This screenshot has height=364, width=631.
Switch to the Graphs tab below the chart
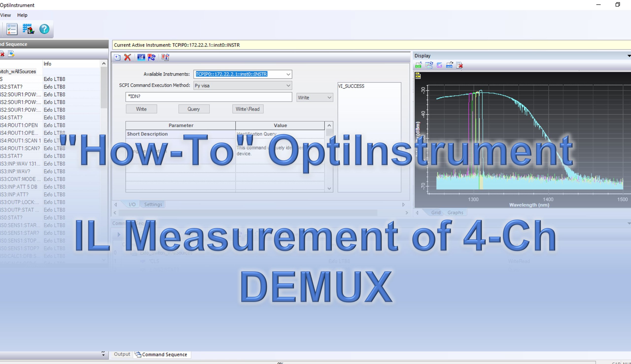tap(455, 212)
